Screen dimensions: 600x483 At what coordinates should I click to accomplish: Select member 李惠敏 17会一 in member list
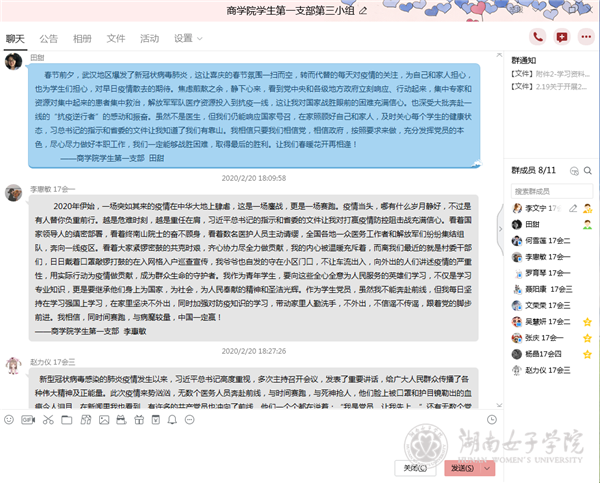552,257
